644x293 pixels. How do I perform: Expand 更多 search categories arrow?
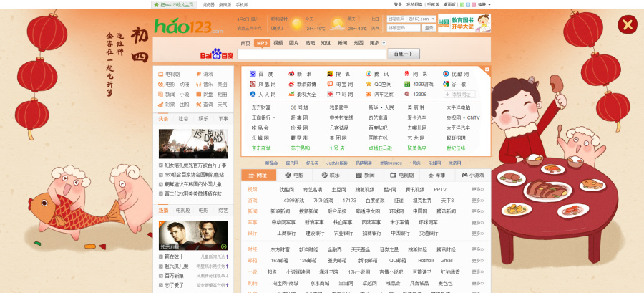[x=384, y=43]
